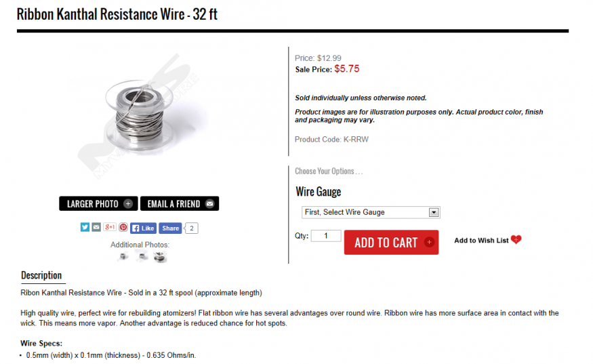Viewport: 593px width, 364px height.
Task: Click Add to Wish List link
Action: [x=481, y=241]
